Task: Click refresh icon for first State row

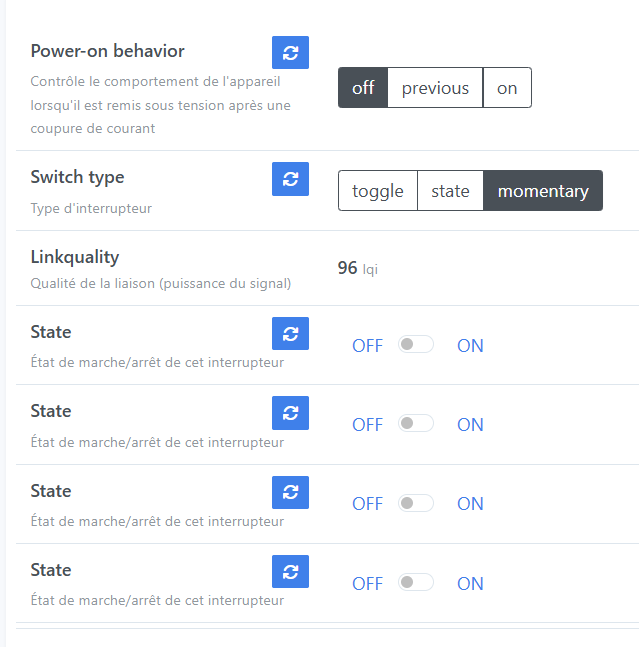Action: pos(290,333)
